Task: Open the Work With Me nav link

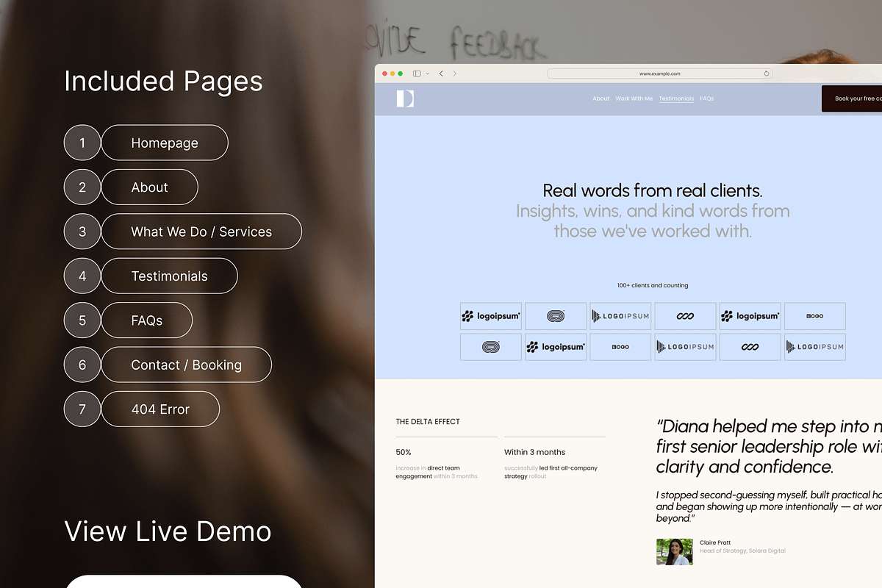Action: (x=634, y=98)
